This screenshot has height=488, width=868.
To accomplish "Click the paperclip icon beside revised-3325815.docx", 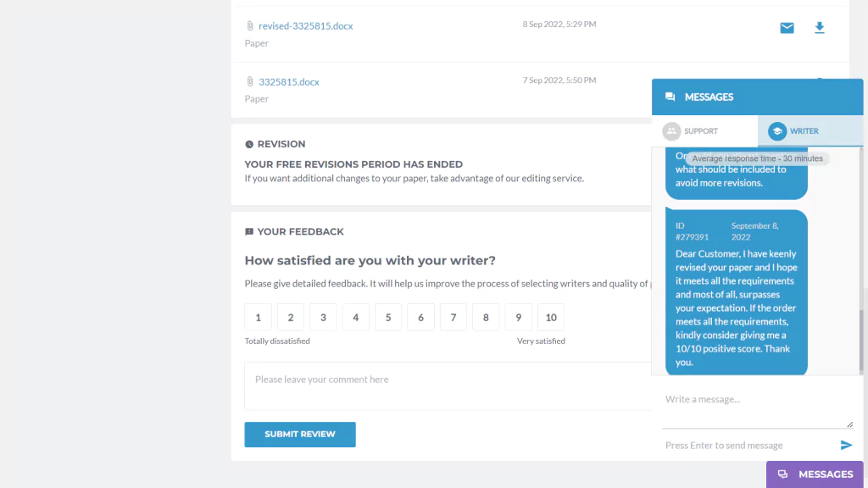I will (x=250, y=25).
